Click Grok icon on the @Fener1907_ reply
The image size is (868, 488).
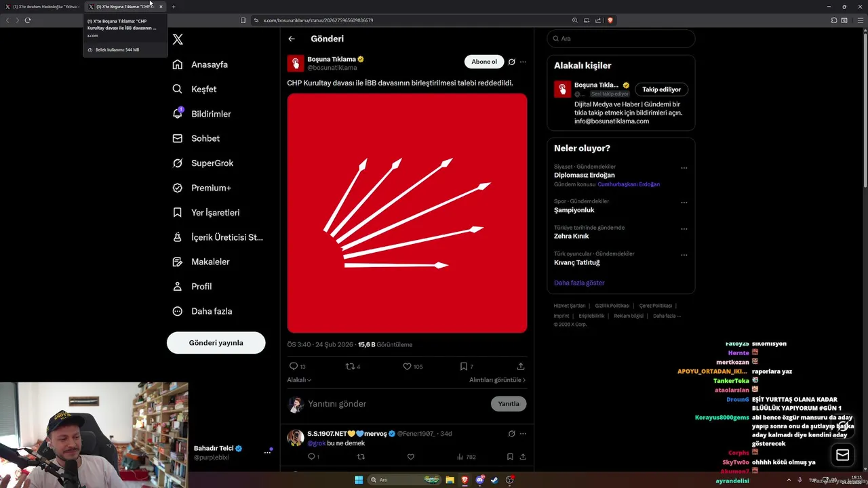pos(512,434)
